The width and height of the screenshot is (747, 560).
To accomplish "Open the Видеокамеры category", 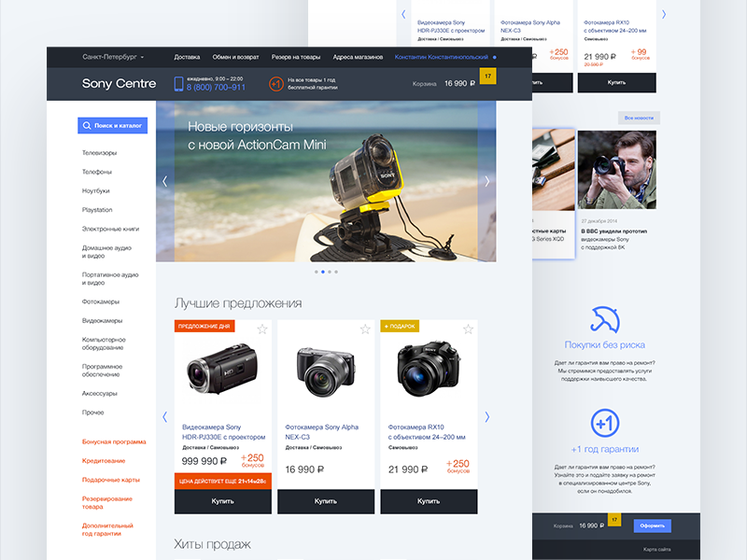I will point(102,321).
